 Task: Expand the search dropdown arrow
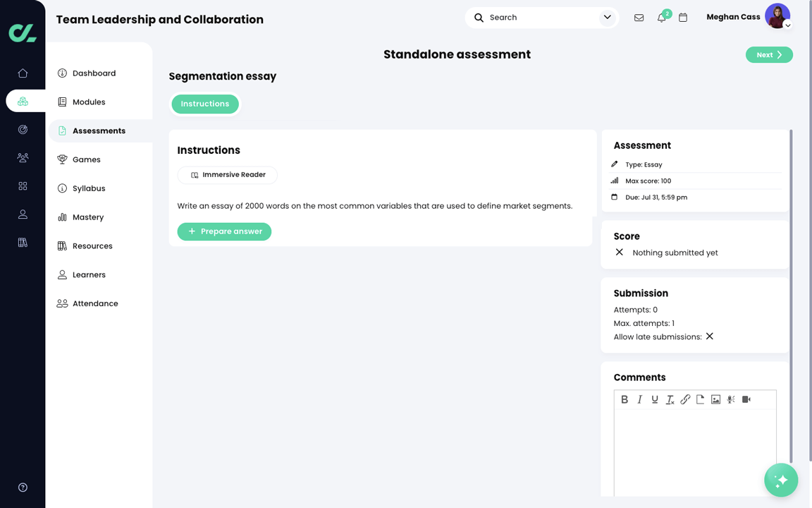607,18
